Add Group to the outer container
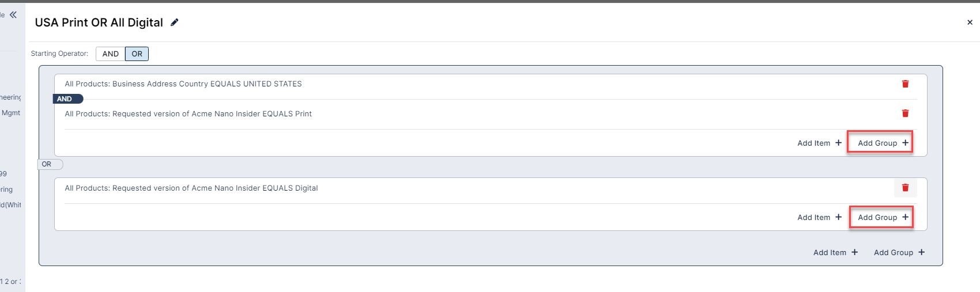Screen dimensions: 980x292 pos(899,252)
